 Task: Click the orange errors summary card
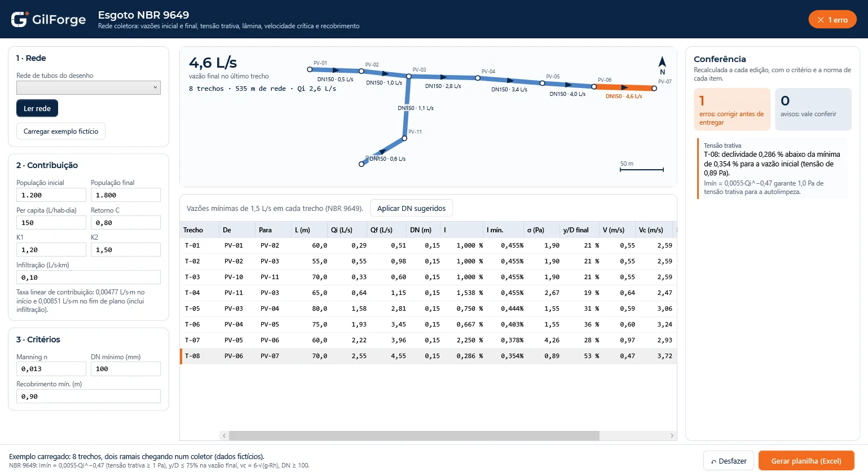tap(732, 109)
